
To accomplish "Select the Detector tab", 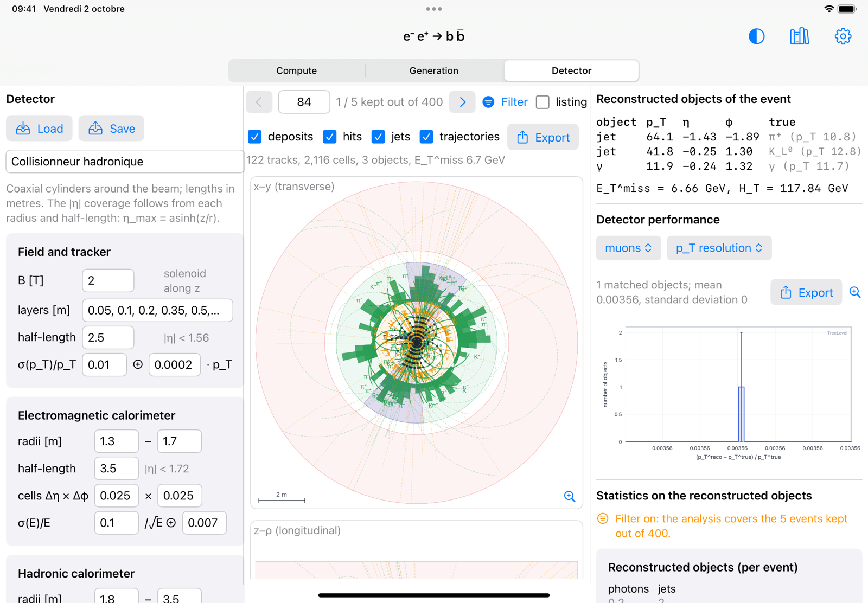I will point(571,70).
